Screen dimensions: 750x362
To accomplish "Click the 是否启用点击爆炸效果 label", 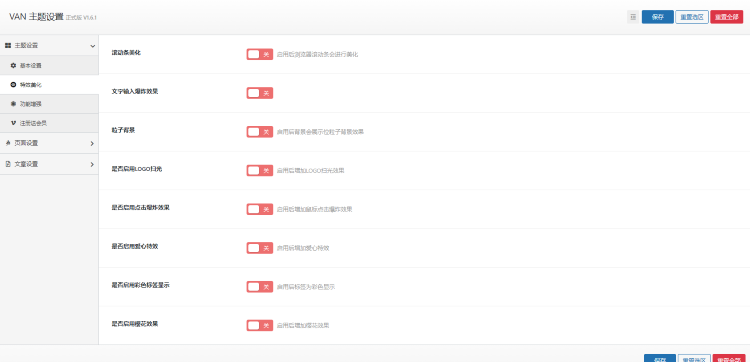I will coord(141,208).
